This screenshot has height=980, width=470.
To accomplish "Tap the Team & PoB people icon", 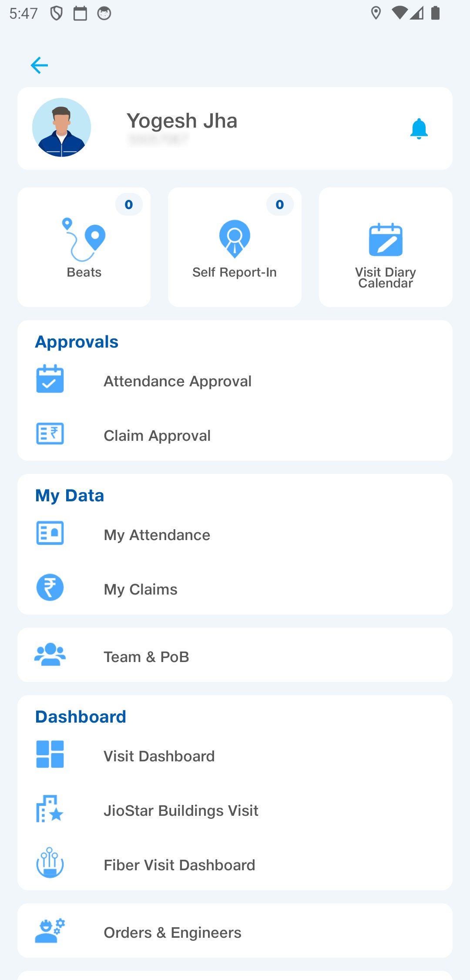I will coord(50,655).
